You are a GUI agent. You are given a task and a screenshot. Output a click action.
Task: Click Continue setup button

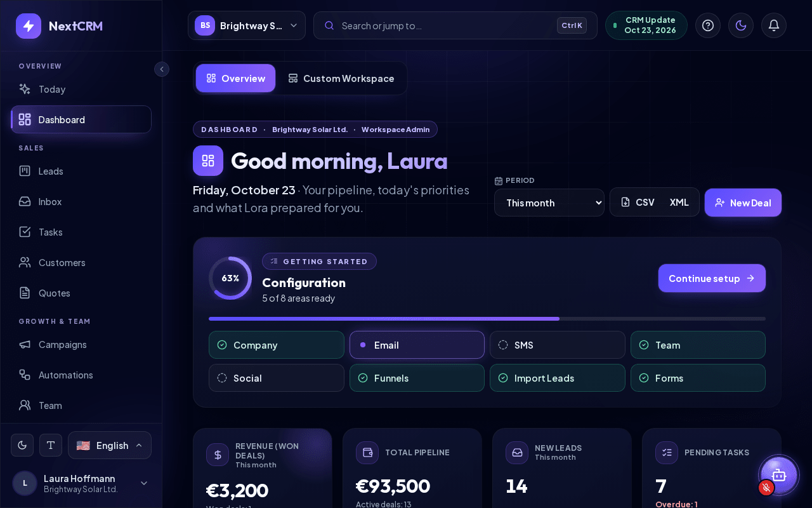point(712,278)
